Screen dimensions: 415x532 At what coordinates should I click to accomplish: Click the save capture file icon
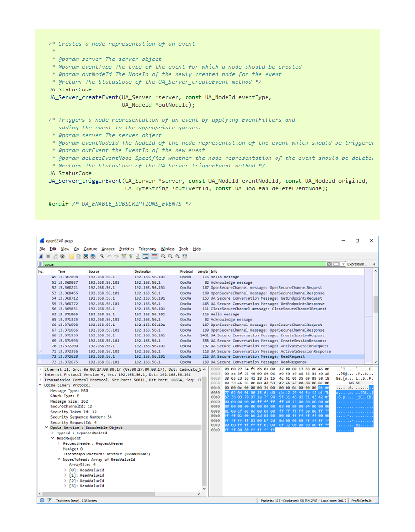[79, 256]
